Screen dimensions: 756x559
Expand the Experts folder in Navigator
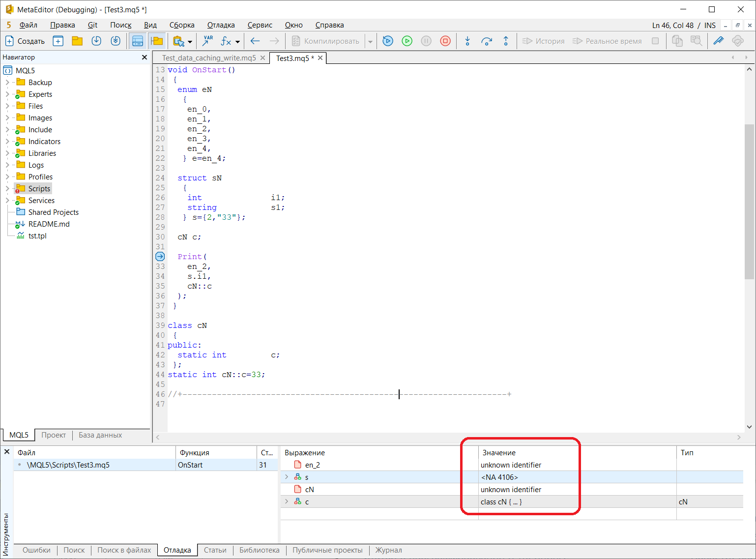click(7, 94)
